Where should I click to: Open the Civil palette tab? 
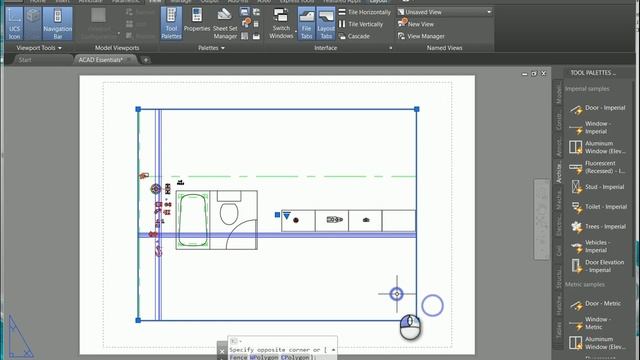click(x=558, y=250)
